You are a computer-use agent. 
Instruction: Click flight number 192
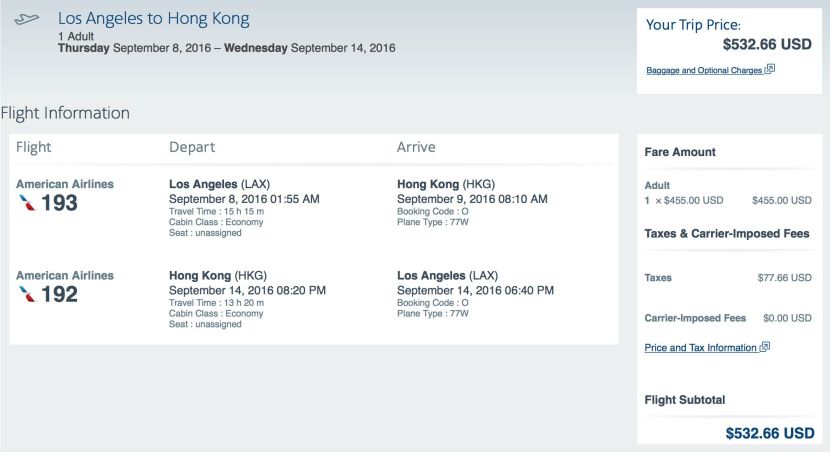pos(59,295)
